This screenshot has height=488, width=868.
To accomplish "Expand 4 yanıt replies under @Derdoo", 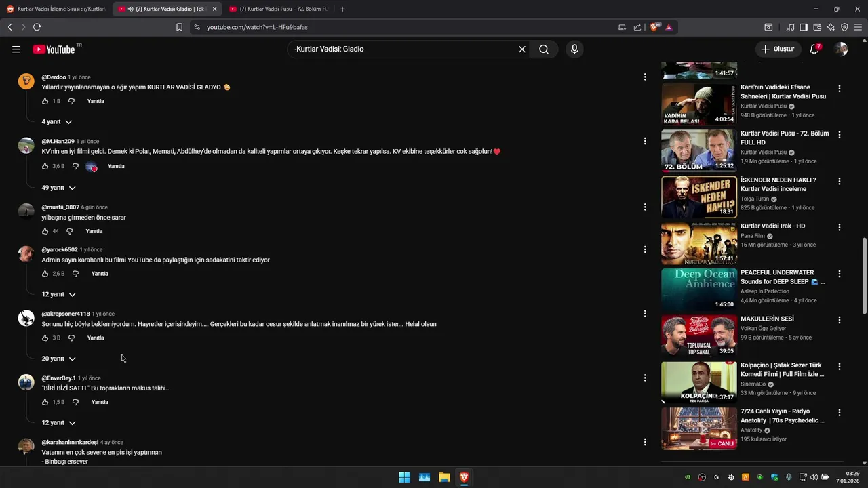I will click(57, 122).
